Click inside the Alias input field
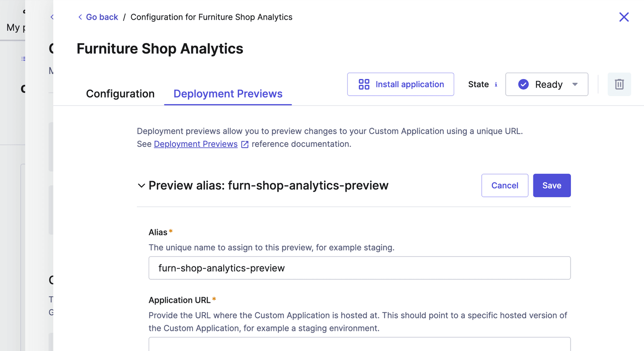This screenshot has width=644, height=351. 359,268
